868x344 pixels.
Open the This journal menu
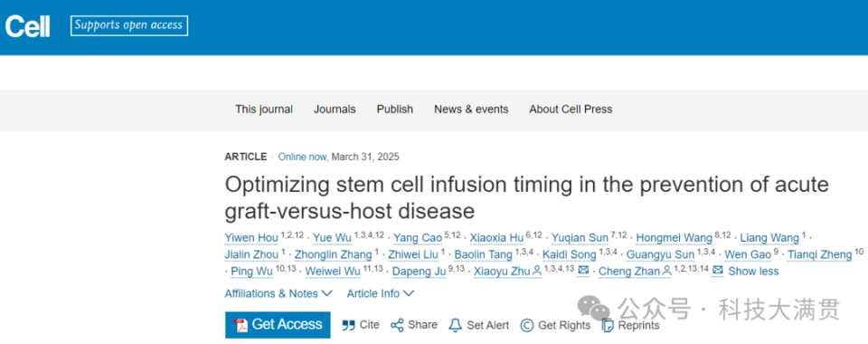pyautogui.click(x=264, y=110)
